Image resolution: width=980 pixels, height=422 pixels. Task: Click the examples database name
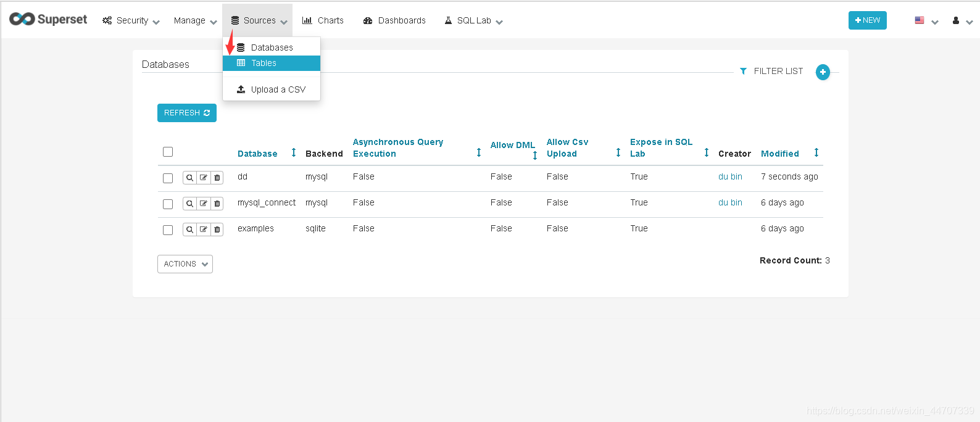(x=255, y=228)
